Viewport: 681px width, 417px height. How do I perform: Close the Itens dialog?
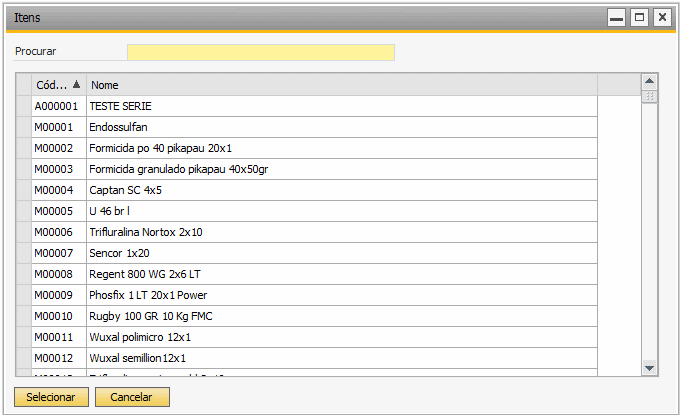point(662,18)
